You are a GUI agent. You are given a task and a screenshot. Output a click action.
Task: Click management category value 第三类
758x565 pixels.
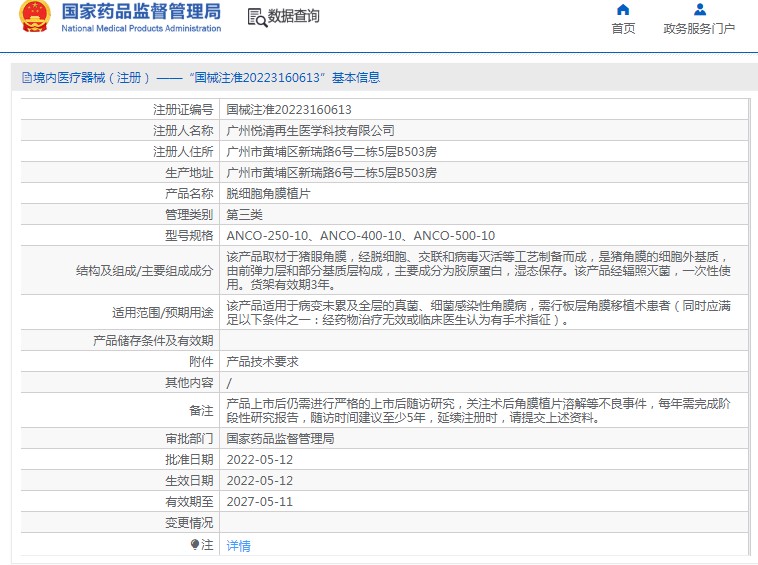click(x=245, y=215)
